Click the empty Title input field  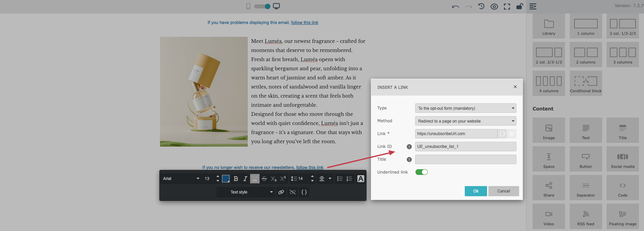(x=465, y=159)
